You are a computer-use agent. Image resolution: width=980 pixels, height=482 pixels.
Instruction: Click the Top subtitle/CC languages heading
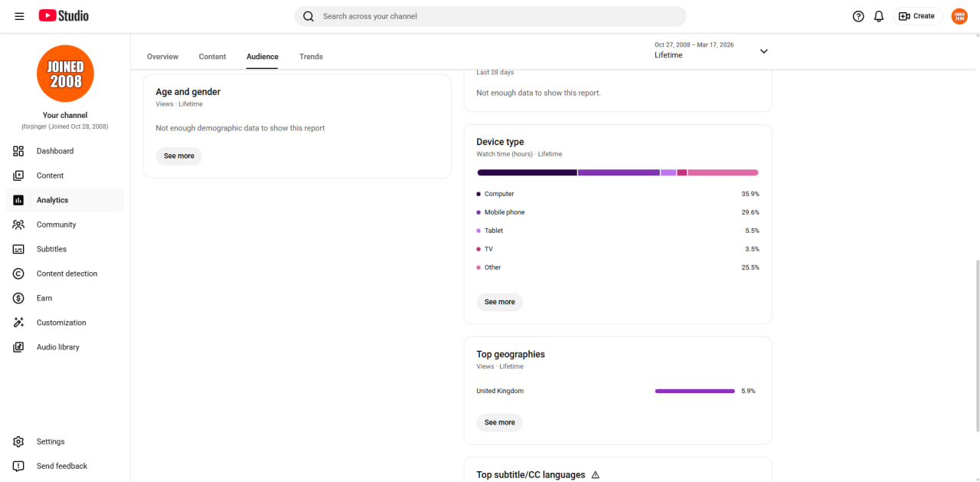(531, 475)
